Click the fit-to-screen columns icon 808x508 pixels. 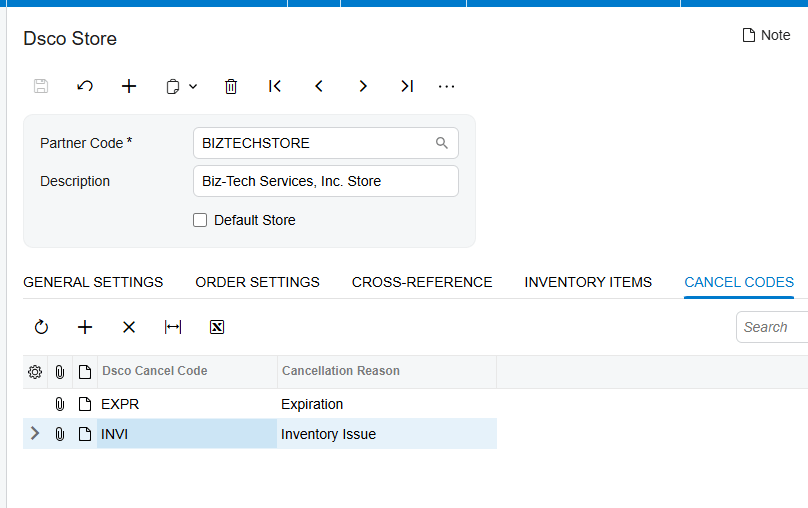[173, 327]
